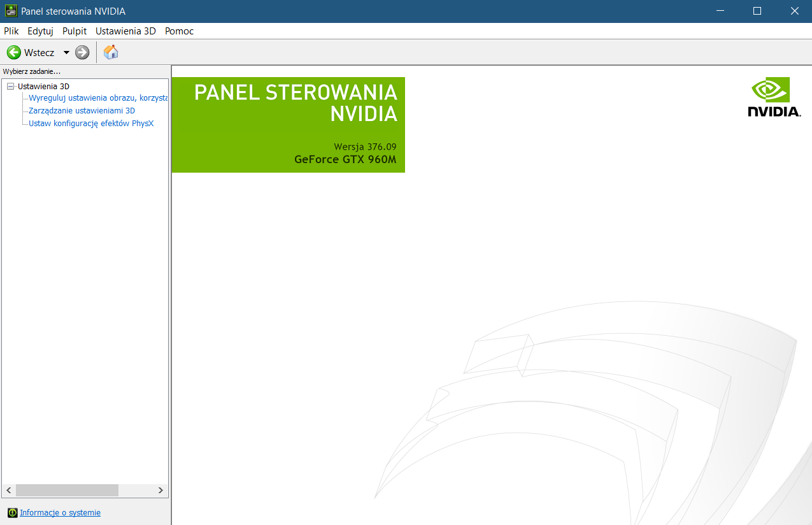Select Zarządzanie ustawieniami 3D task
The image size is (812, 525).
tap(82, 110)
